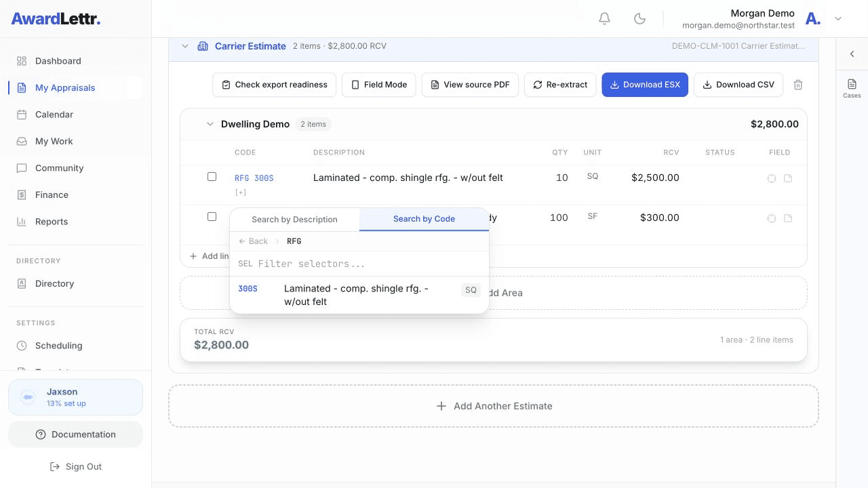Click the Reports bar chart icon
This screenshot has height=488, width=868.
[22, 222]
